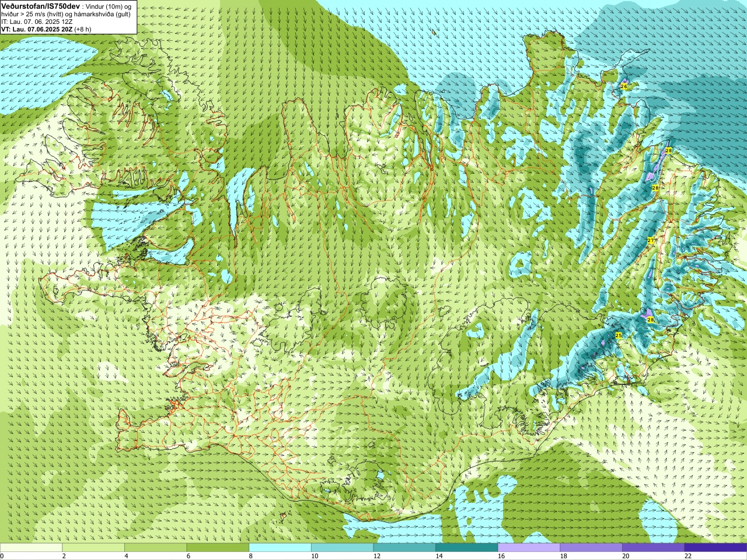Pick the 20–22 m/s violet legend swatch
The height and width of the screenshot is (560, 747).
(654, 548)
